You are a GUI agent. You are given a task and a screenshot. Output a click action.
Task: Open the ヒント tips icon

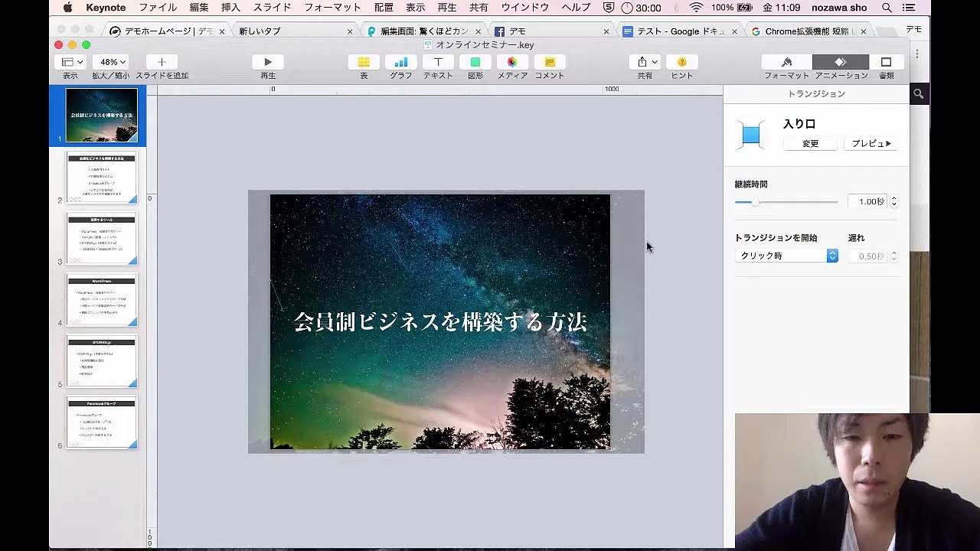point(682,62)
